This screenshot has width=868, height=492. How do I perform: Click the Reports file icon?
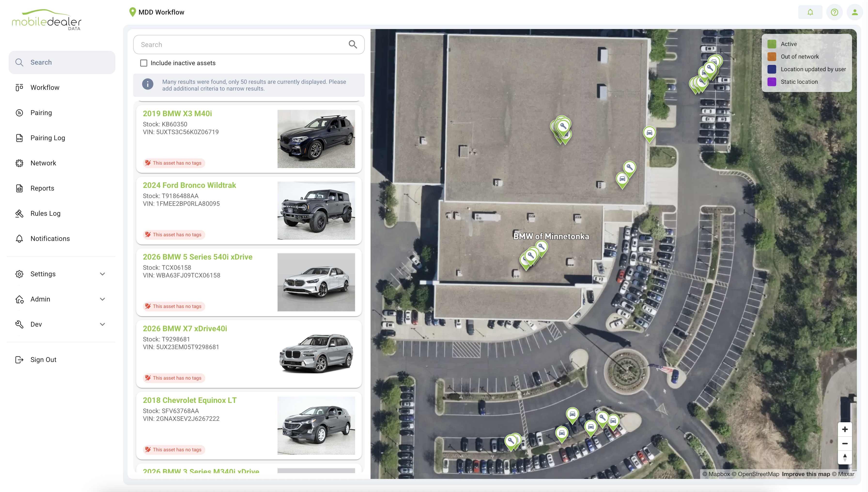(19, 188)
